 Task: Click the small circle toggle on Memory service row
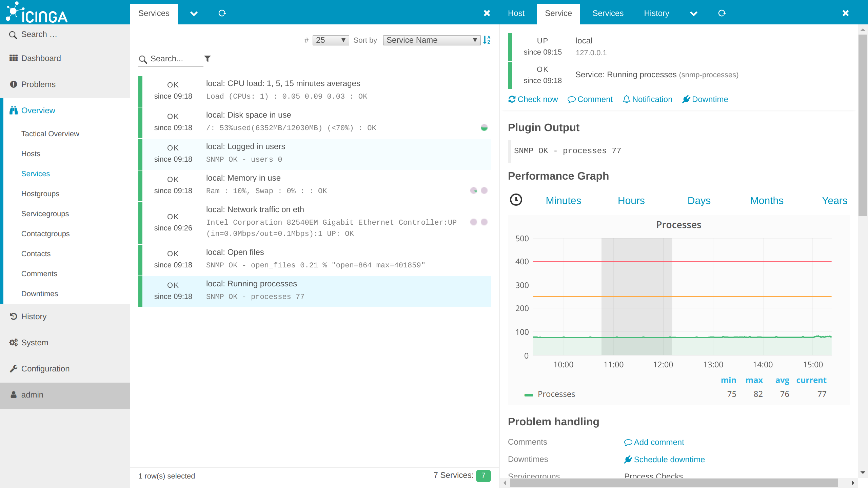tap(475, 191)
